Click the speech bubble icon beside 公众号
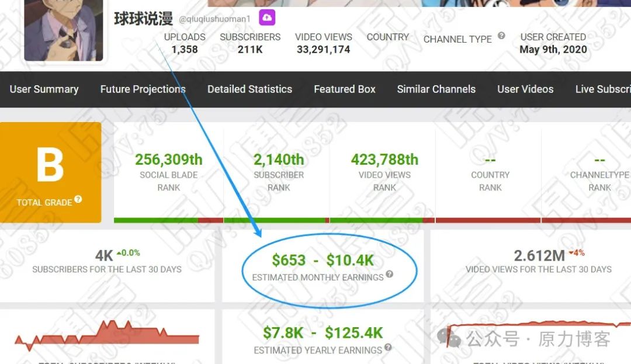This screenshot has height=364, width=631. [x=448, y=338]
